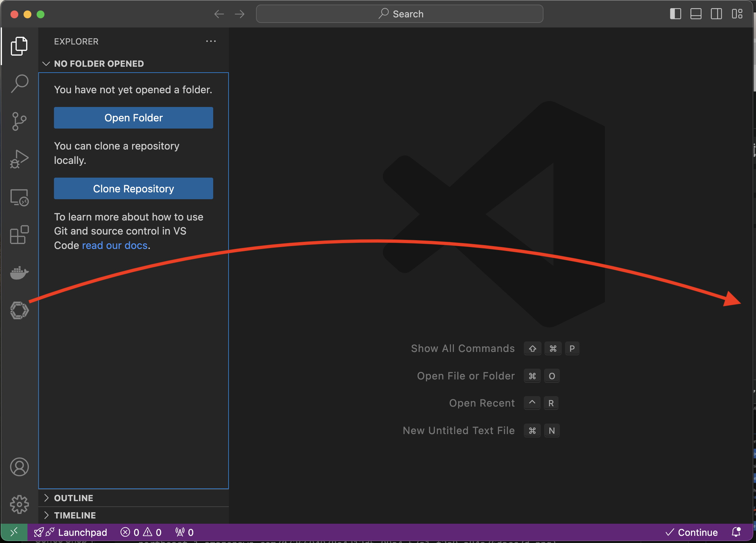Open the Docker view

pos(19,273)
